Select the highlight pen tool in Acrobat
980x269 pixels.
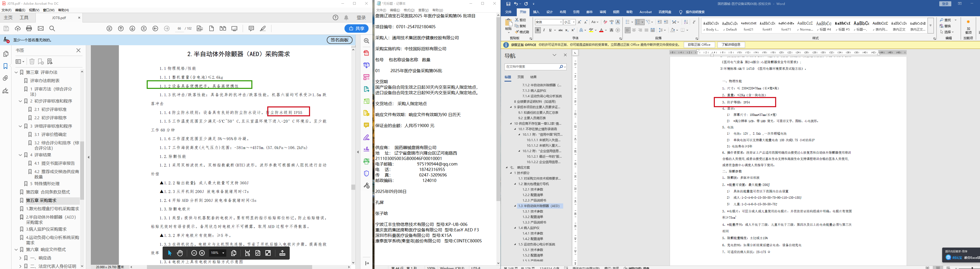point(263,28)
